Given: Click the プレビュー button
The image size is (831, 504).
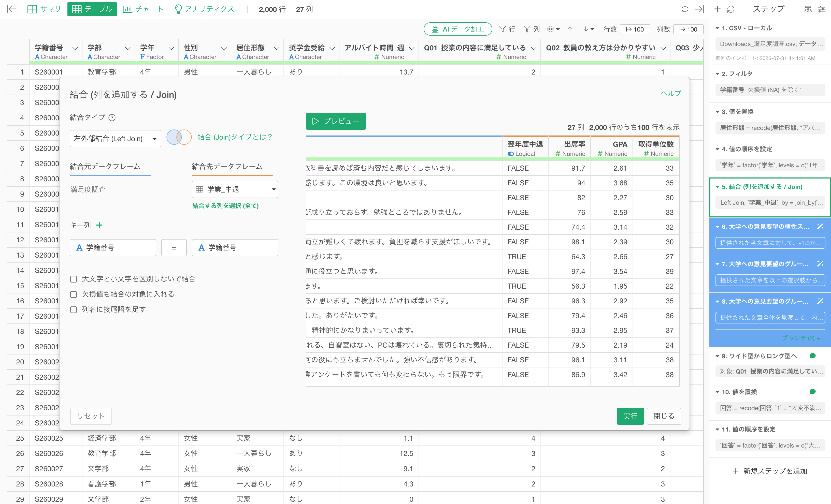Looking at the screenshot, I should click(x=336, y=121).
